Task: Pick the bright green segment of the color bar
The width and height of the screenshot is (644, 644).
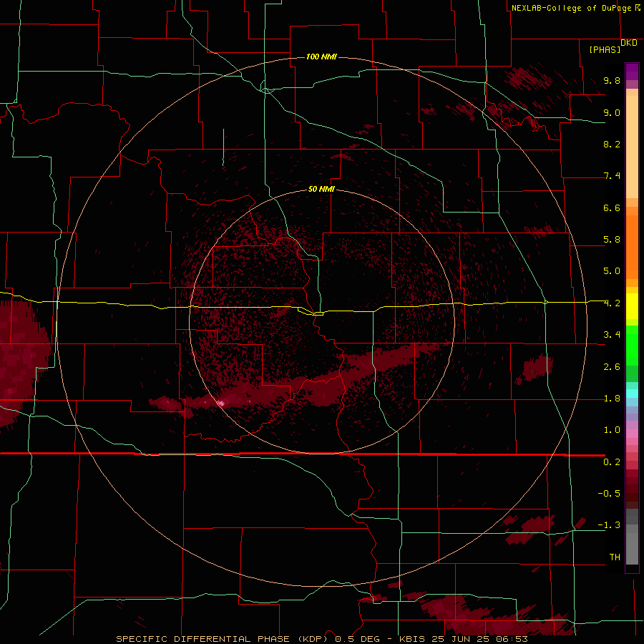Action: [632, 345]
